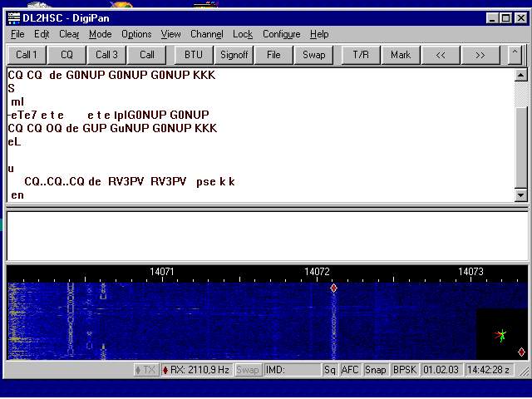The height and width of the screenshot is (399, 532).
Task: Open the Configure menu
Action: coord(281,34)
